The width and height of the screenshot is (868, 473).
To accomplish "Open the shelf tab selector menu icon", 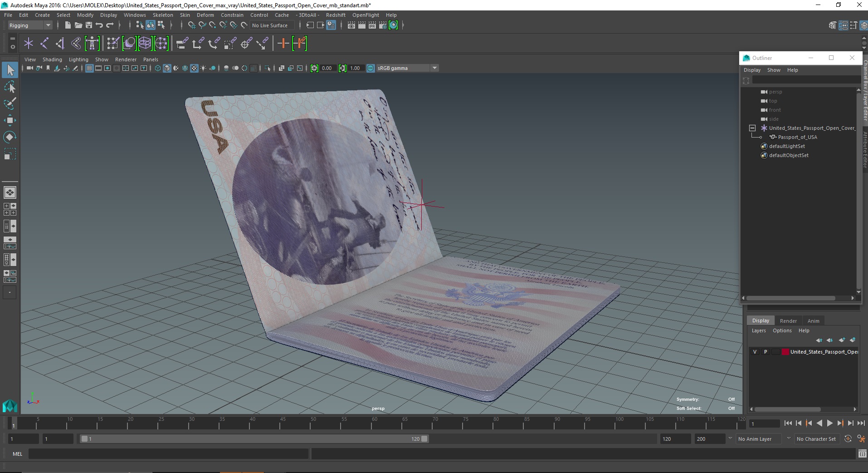I will coord(13,39).
